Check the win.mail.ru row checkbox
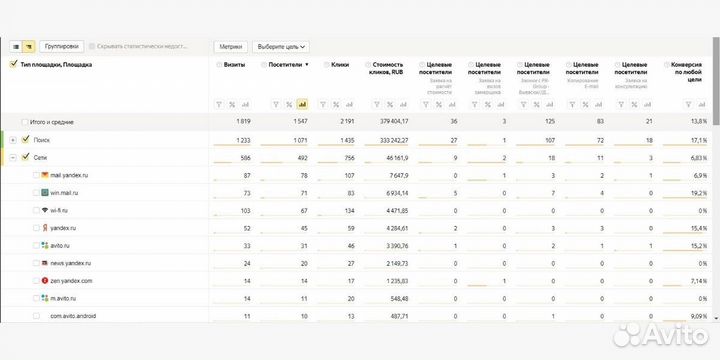This screenshot has height=360, width=720. pos(36,193)
